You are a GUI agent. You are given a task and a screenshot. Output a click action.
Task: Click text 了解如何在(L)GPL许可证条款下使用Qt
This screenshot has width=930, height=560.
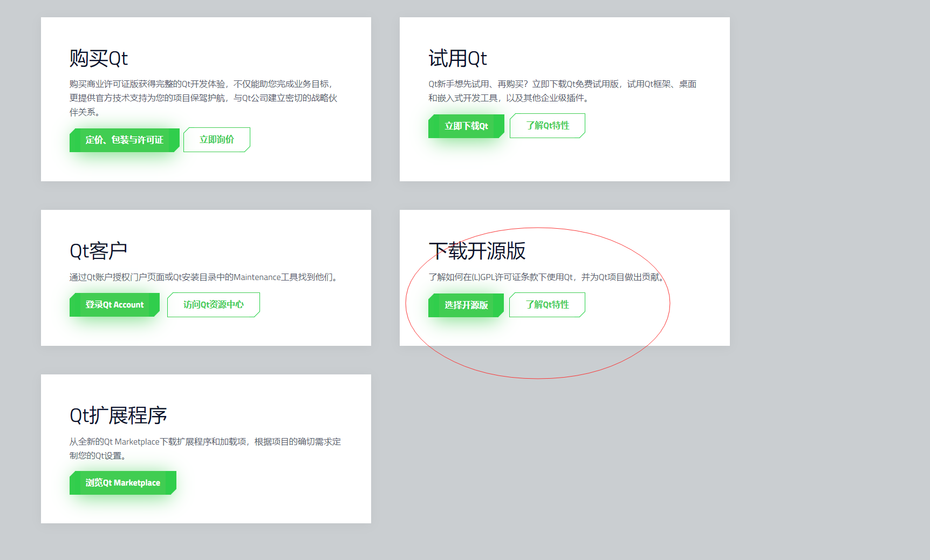coord(548,277)
